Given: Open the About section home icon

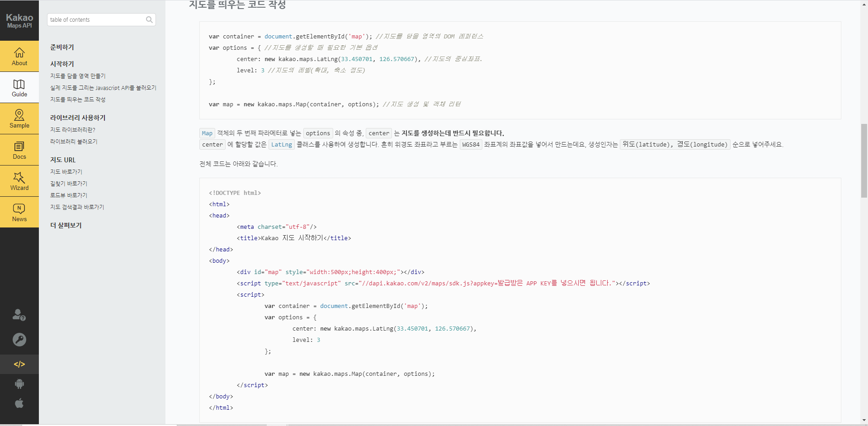Looking at the screenshot, I should pos(19,53).
